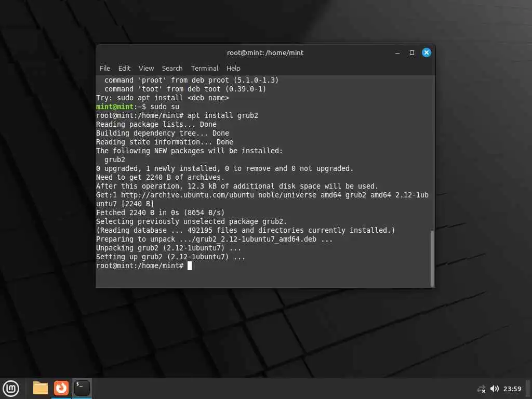
Task: Open the View menu in Terminal
Action: 146,68
